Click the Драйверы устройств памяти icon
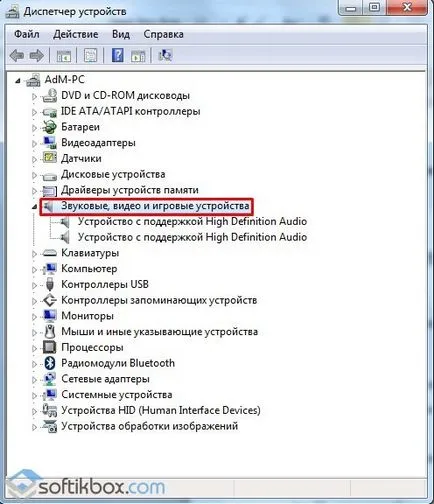Screen dimensions: 434x504 coord(50,190)
